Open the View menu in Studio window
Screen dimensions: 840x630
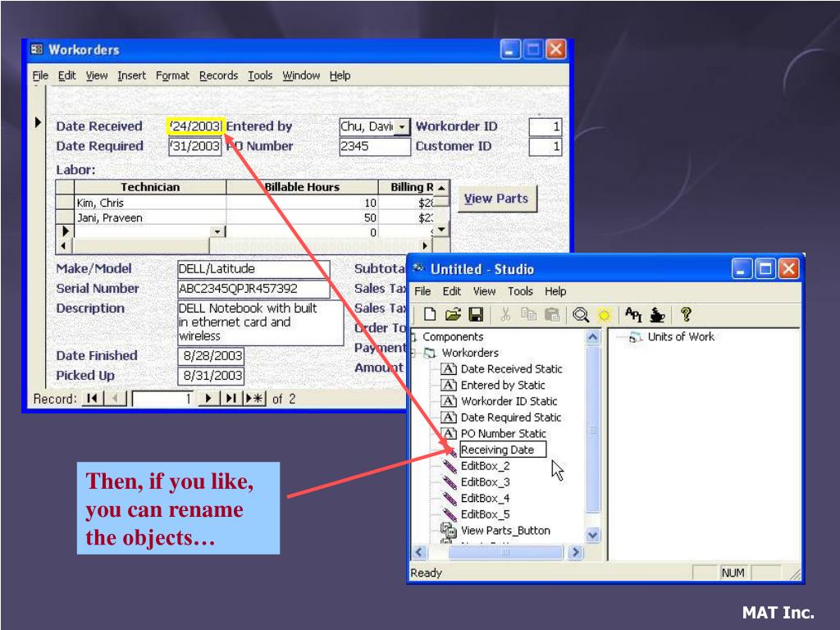484,291
